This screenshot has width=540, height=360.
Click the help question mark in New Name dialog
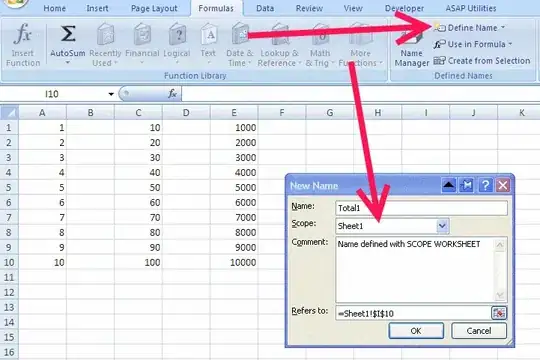click(x=485, y=186)
